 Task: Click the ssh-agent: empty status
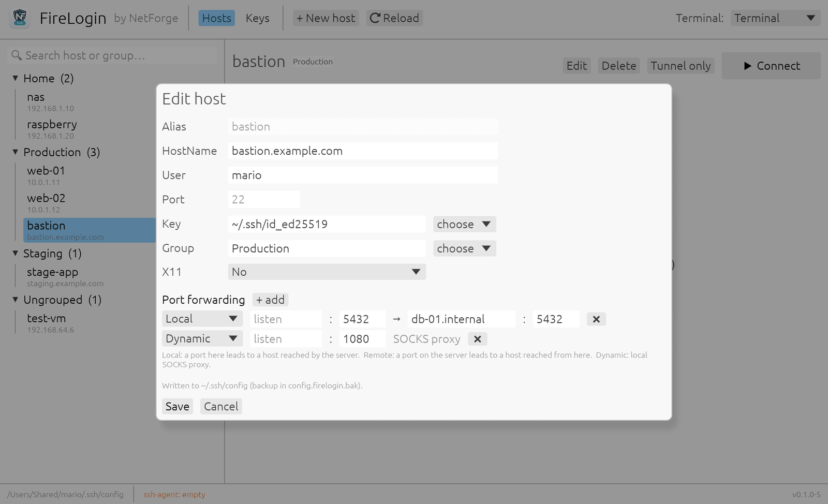coord(174,495)
